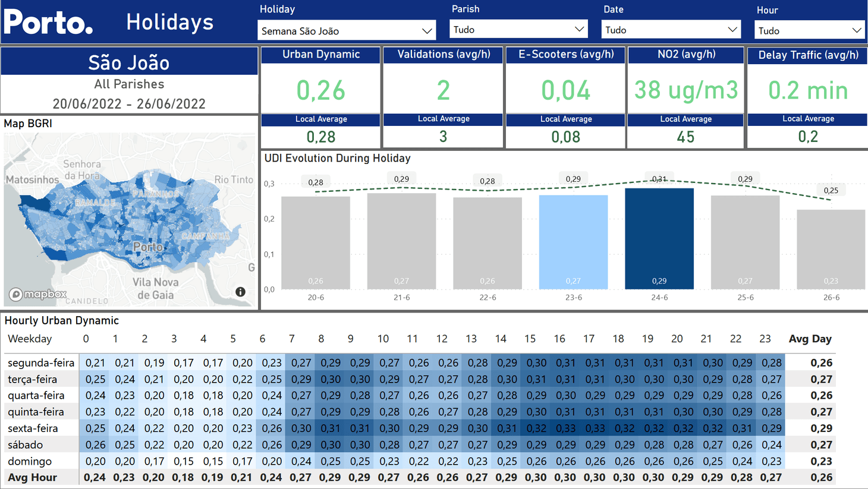This screenshot has width=868, height=489.
Task: Open the Date filter dropdown
Action: (x=671, y=30)
